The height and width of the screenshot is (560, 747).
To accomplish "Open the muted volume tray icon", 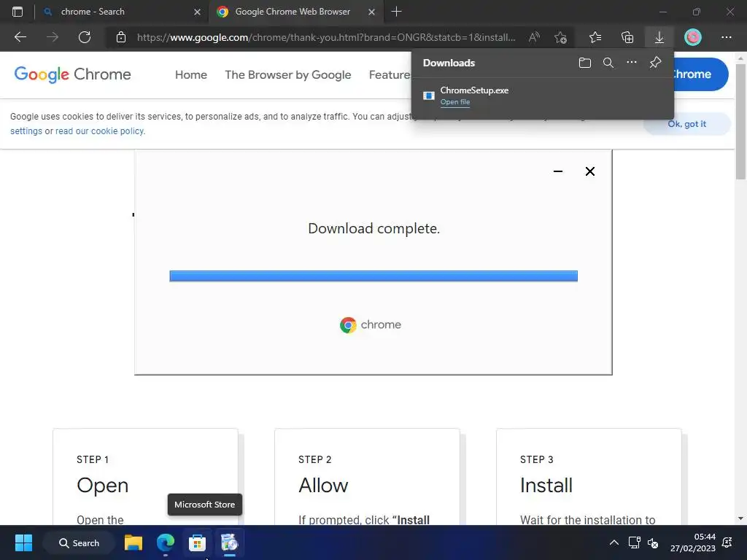I will coord(653,542).
